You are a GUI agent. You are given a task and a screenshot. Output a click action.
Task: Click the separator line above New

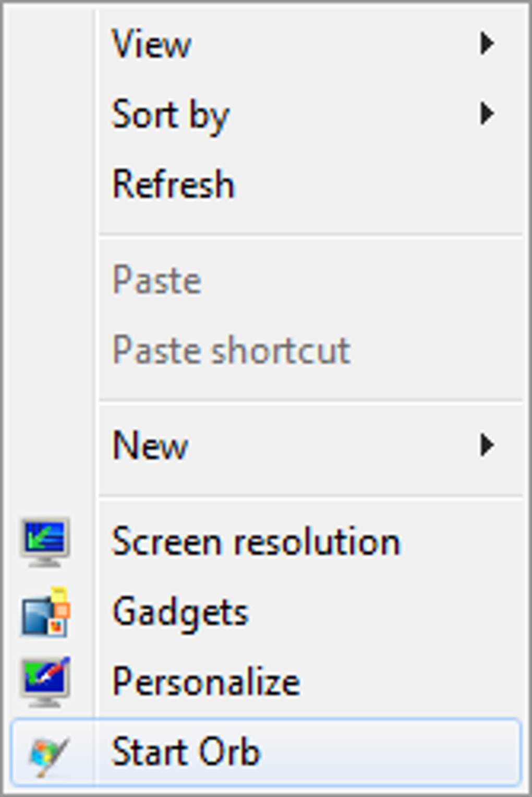click(x=310, y=401)
